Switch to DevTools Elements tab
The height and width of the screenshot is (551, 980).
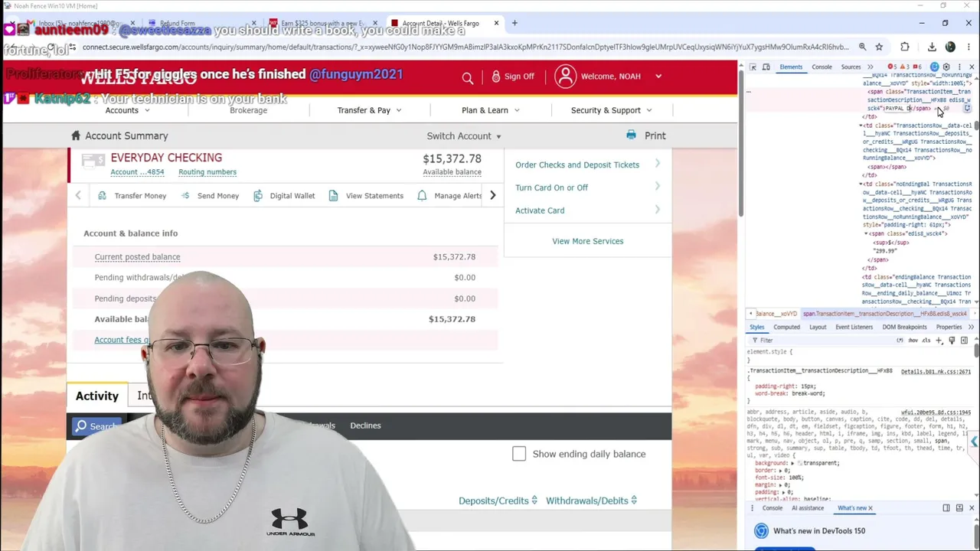point(791,67)
